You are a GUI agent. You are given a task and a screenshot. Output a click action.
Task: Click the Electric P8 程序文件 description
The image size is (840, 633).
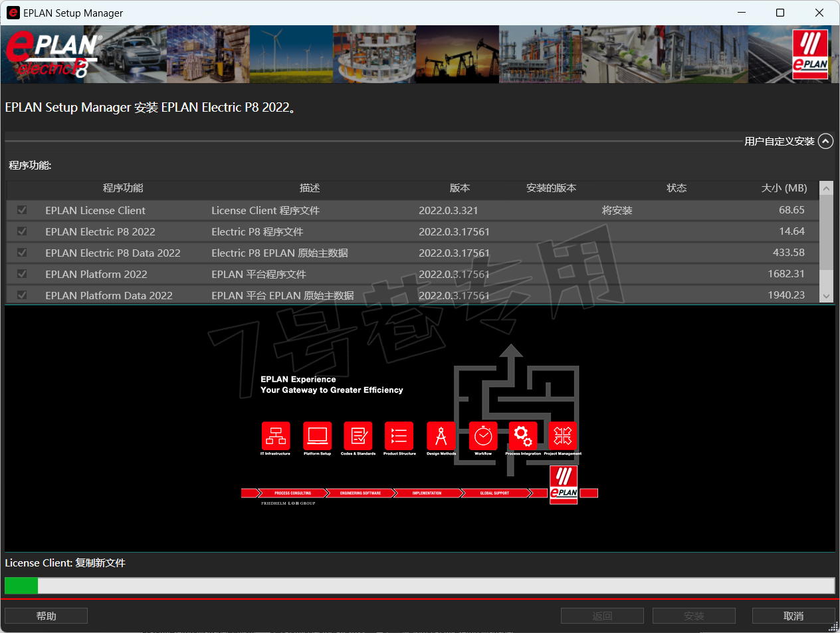(x=257, y=231)
